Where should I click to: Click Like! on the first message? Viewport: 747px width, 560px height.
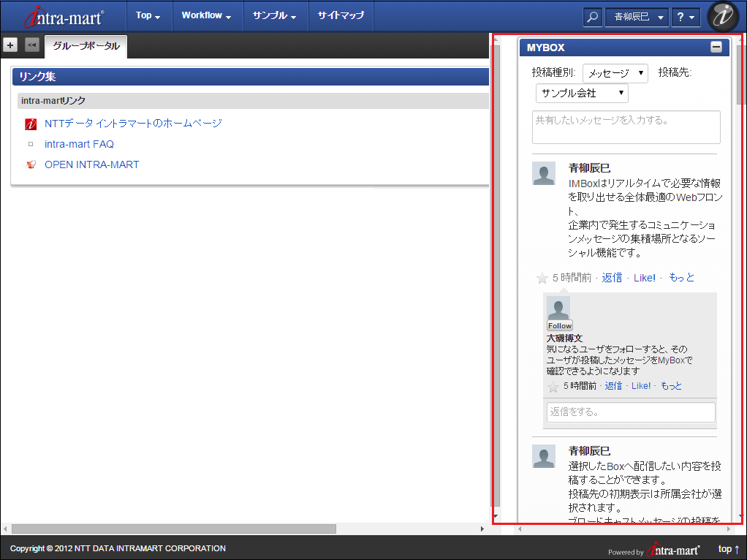pos(644,278)
